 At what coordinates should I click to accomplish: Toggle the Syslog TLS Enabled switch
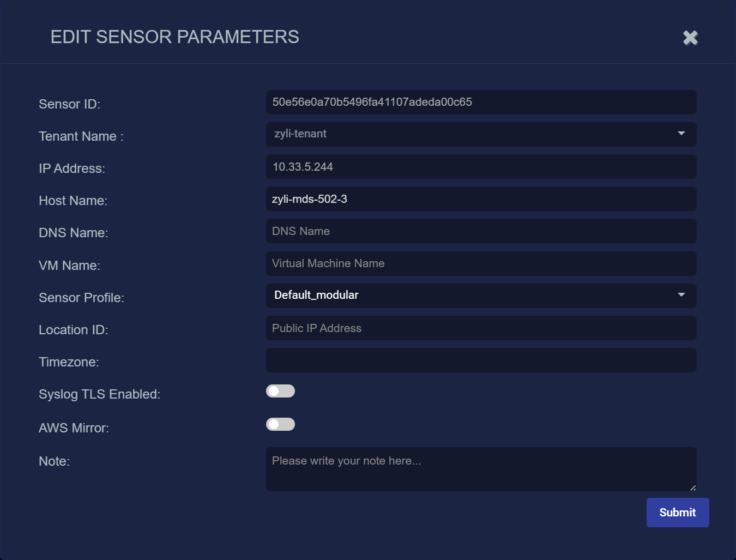pyautogui.click(x=280, y=391)
